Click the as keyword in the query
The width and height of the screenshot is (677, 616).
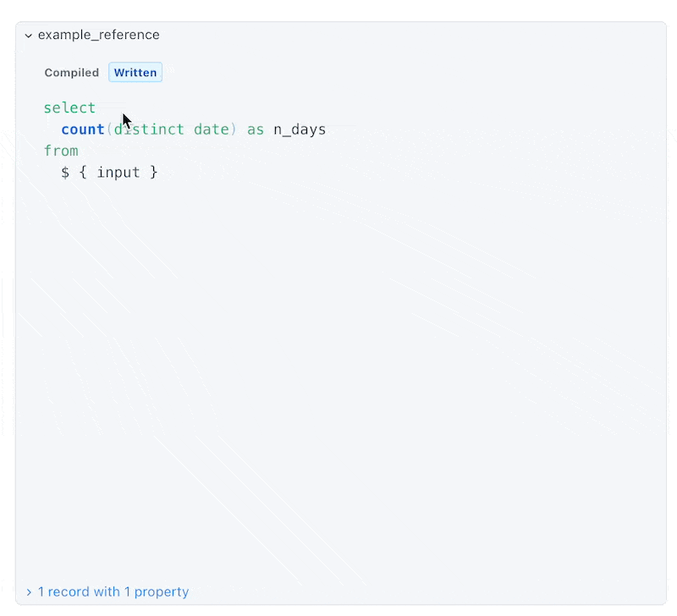(x=255, y=129)
